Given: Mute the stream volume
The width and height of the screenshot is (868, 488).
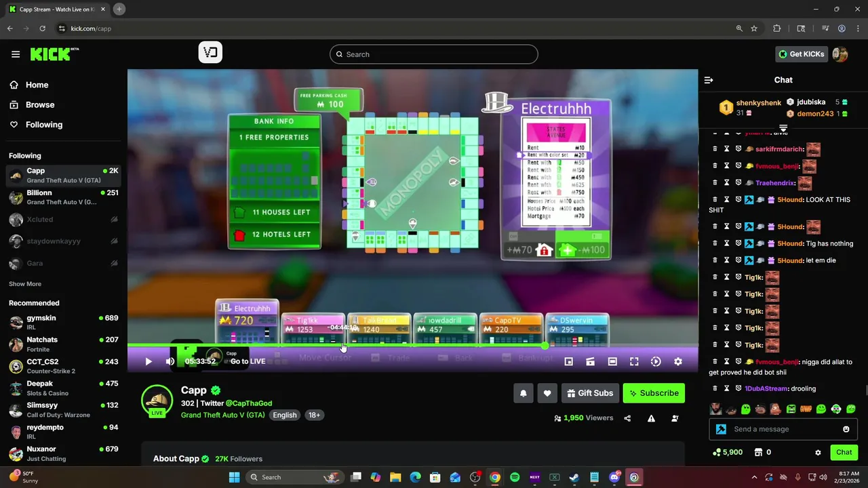Looking at the screenshot, I should (170, 361).
